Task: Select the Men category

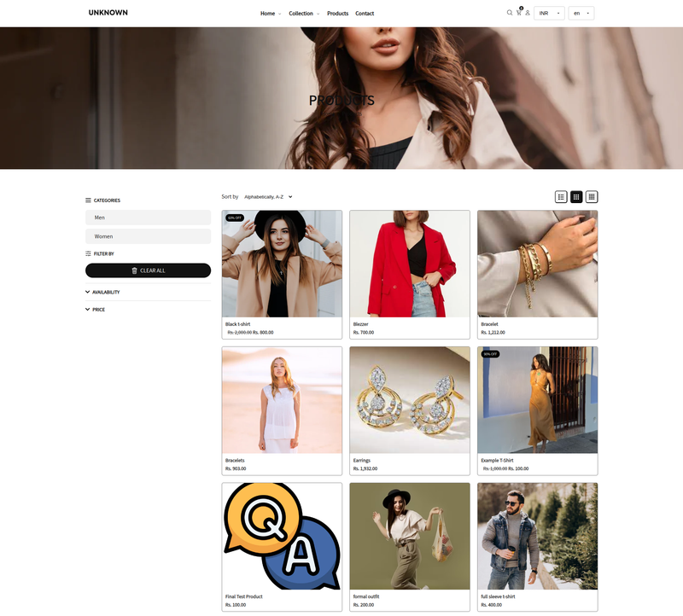Action: tap(148, 218)
